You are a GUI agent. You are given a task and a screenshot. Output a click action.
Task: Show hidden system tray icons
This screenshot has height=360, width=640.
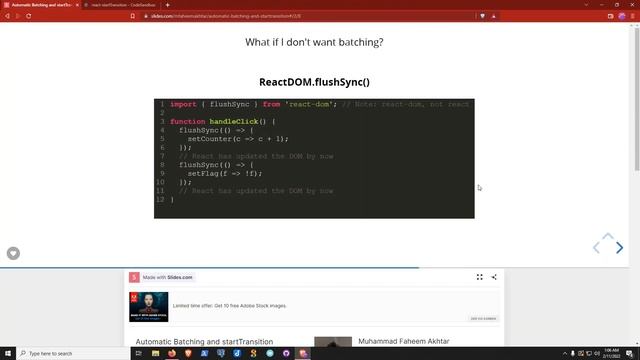pyautogui.click(x=565, y=353)
